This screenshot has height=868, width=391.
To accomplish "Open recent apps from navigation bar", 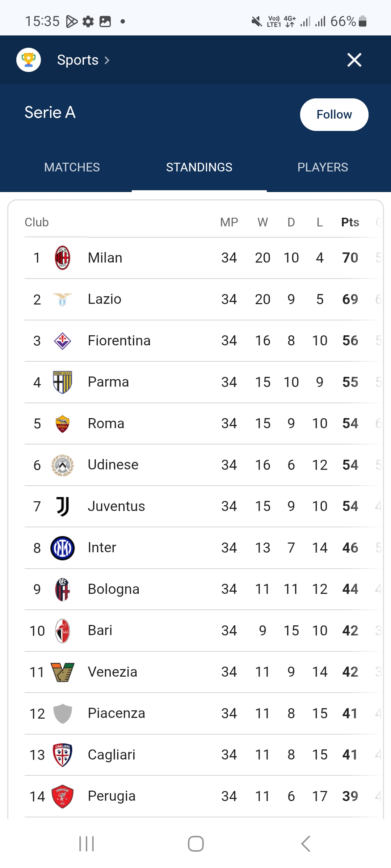I will (87, 844).
